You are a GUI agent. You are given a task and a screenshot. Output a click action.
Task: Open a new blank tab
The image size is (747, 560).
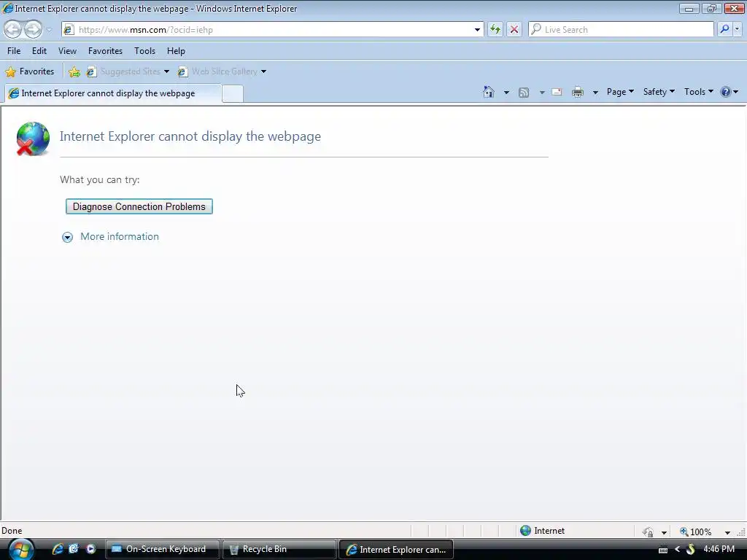tap(233, 93)
